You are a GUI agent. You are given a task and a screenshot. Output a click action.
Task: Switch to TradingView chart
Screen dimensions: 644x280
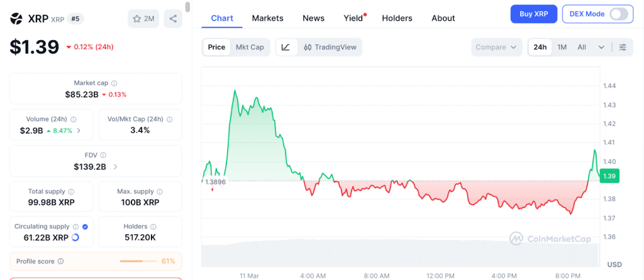[x=330, y=47]
